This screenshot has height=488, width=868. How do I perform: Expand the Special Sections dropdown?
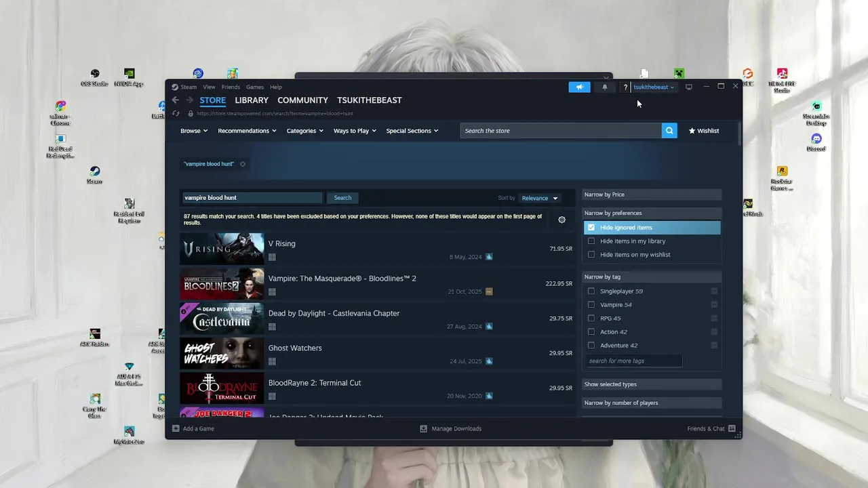pos(412,131)
